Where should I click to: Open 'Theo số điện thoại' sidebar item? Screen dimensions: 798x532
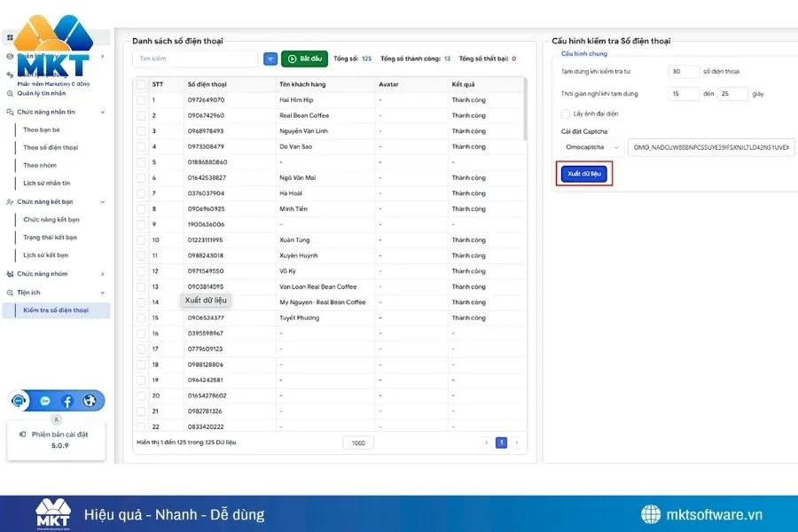tap(51, 147)
